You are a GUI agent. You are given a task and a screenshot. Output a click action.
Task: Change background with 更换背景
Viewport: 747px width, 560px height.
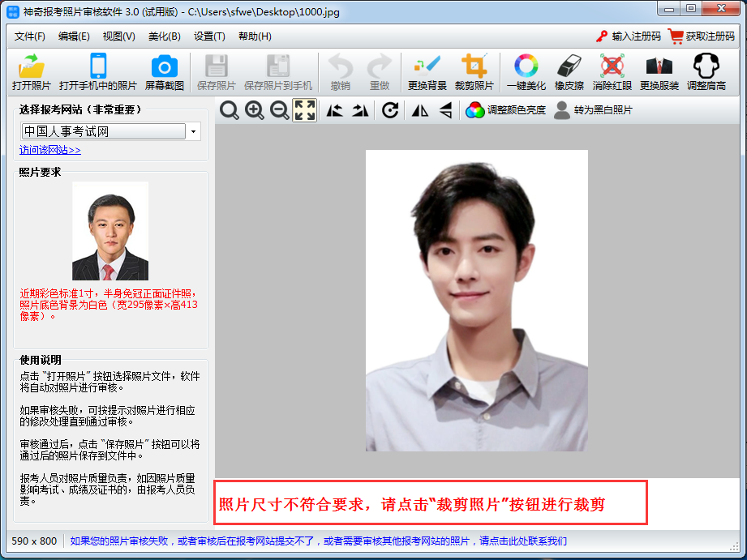click(x=427, y=72)
